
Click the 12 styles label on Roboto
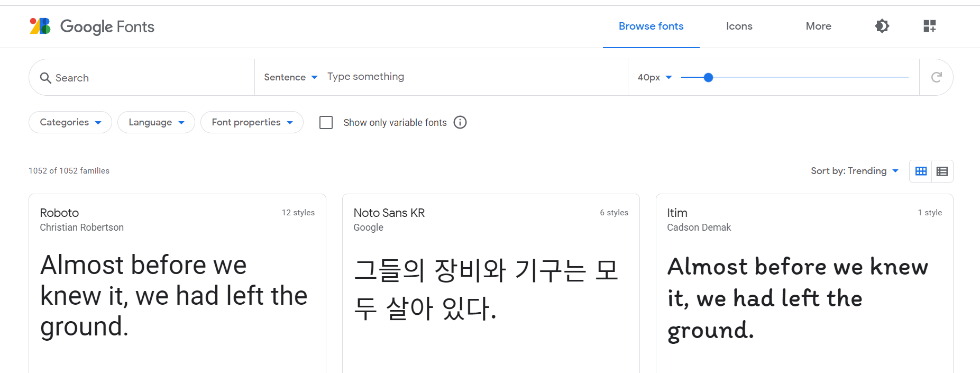[298, 213]
